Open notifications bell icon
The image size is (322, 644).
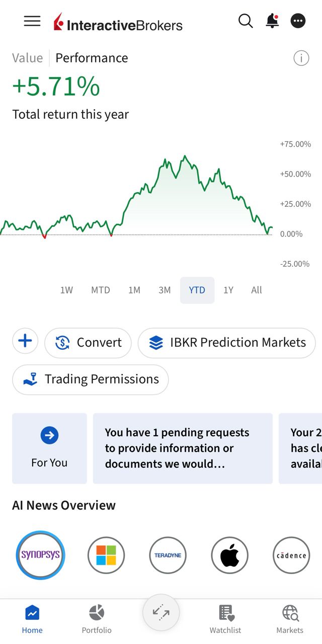(x=272, y=21)
